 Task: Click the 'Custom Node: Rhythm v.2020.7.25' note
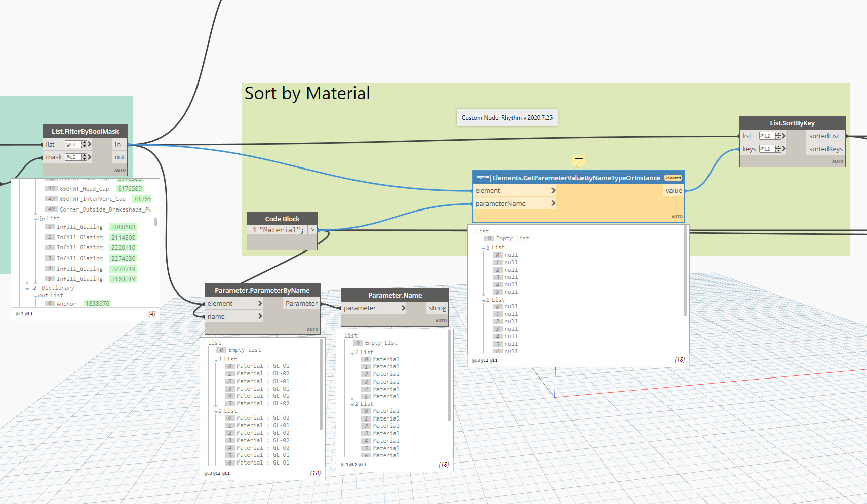pos(507,118)
